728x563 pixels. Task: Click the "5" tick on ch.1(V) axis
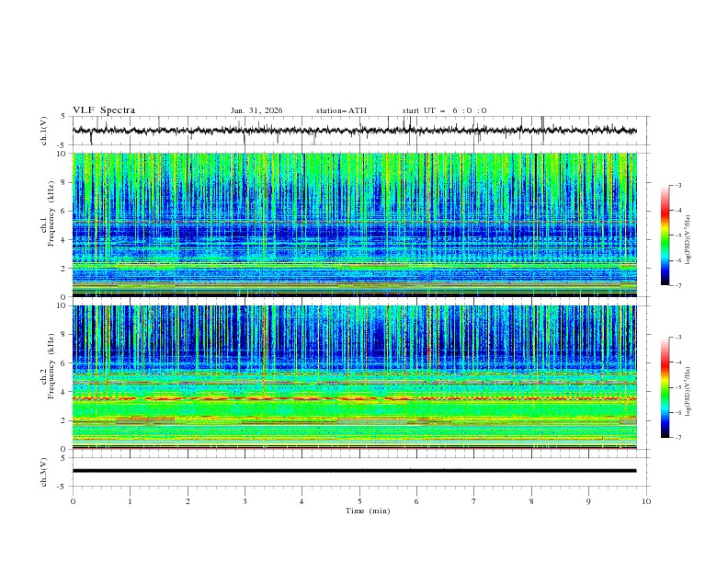(63, 117)
